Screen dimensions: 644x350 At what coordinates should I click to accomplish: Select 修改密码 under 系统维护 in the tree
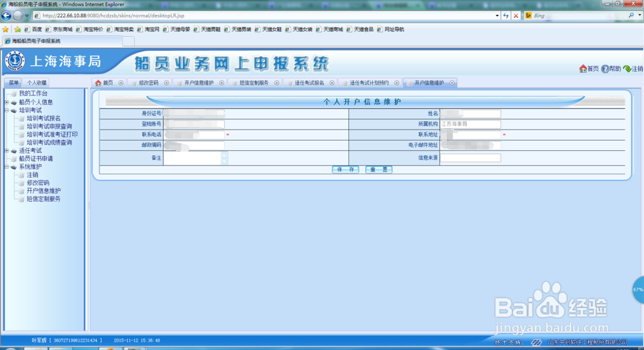(x=38, y=182)
